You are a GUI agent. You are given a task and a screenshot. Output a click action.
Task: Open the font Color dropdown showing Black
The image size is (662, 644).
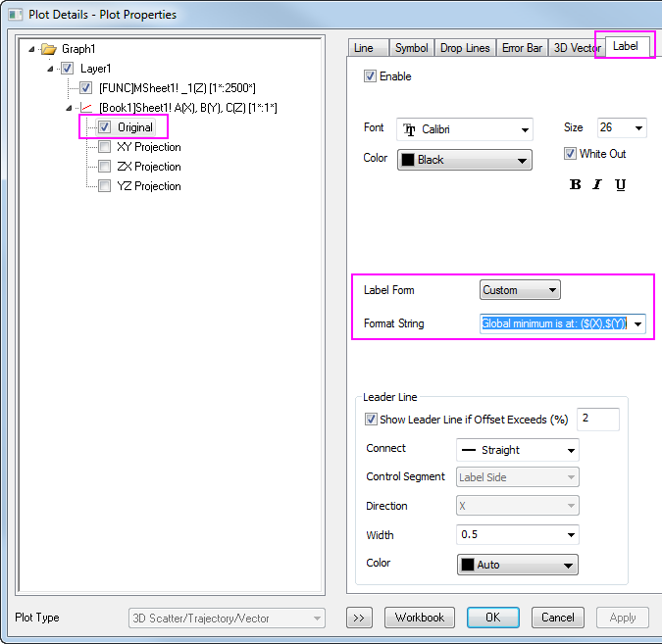(x=465, y=160)
